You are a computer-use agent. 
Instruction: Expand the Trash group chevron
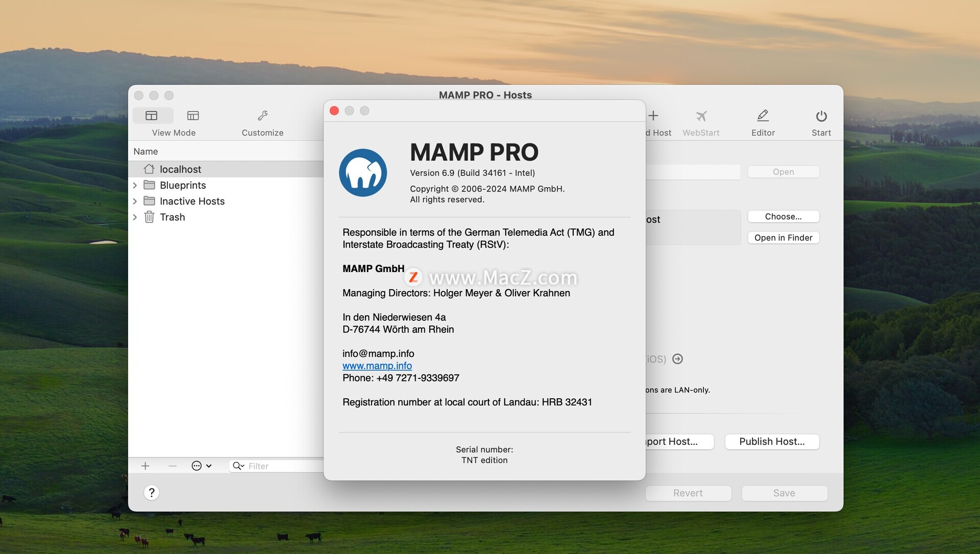click(x=135, y=217)
